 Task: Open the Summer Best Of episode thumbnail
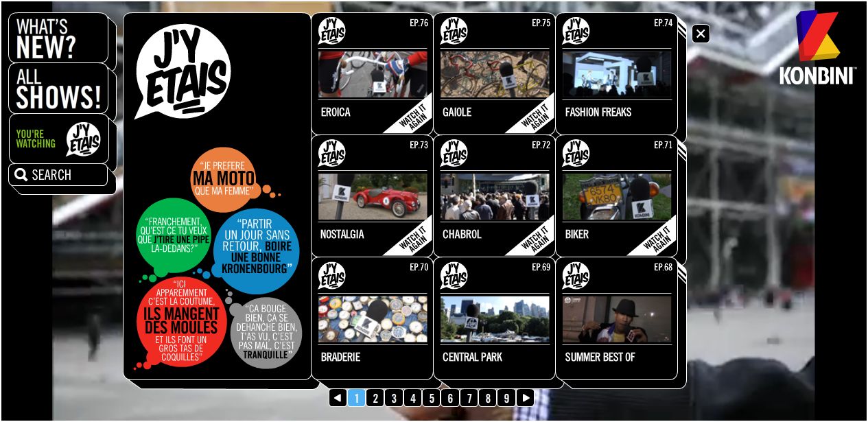click(x=617, y=319)
